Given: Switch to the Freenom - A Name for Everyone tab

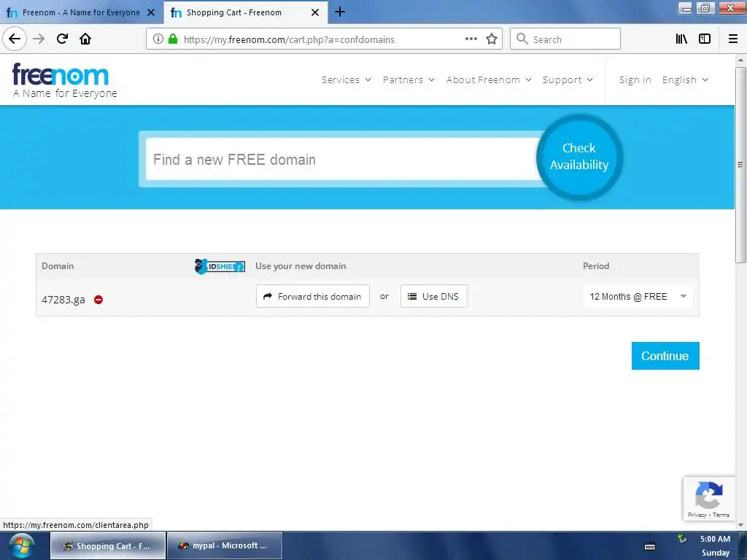Looking at the screenshot, I should pos(82,12).
